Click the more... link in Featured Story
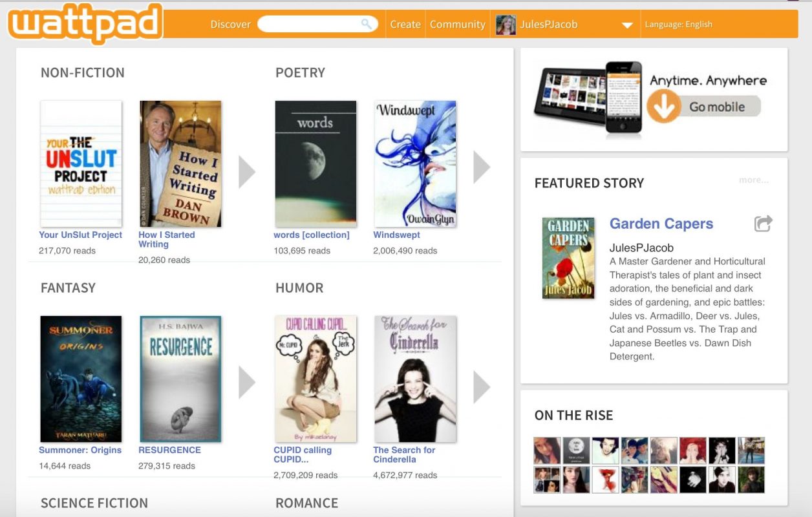 [754, 180]
